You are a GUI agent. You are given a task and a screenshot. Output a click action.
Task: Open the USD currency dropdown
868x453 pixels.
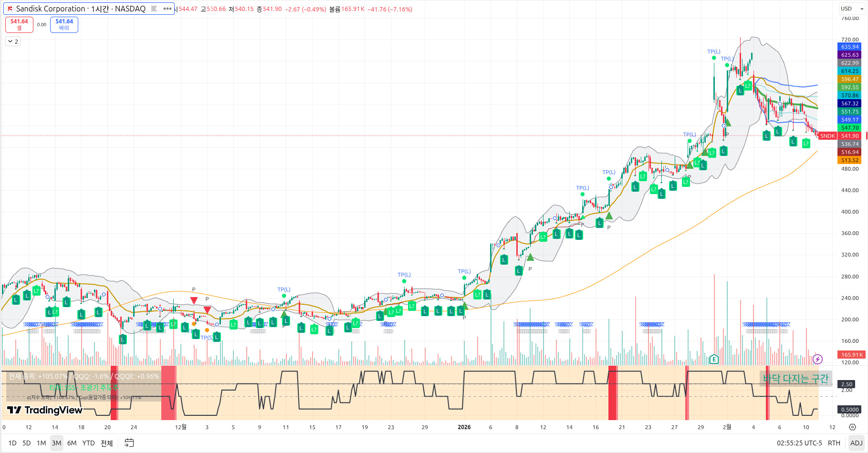852,9
